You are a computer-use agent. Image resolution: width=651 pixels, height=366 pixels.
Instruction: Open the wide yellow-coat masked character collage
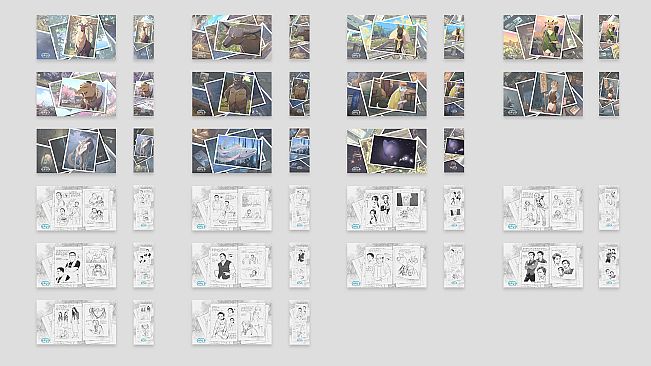[x=387, y=94]
